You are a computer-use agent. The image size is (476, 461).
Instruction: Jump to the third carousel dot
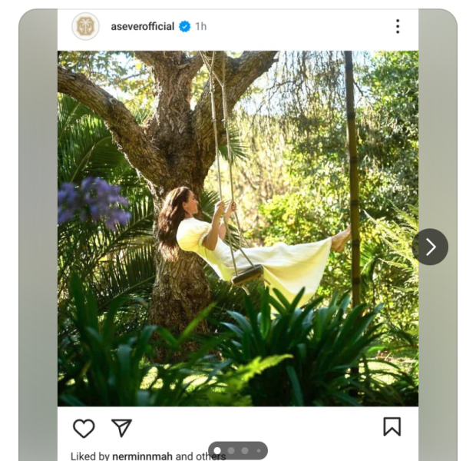(245, 451)
